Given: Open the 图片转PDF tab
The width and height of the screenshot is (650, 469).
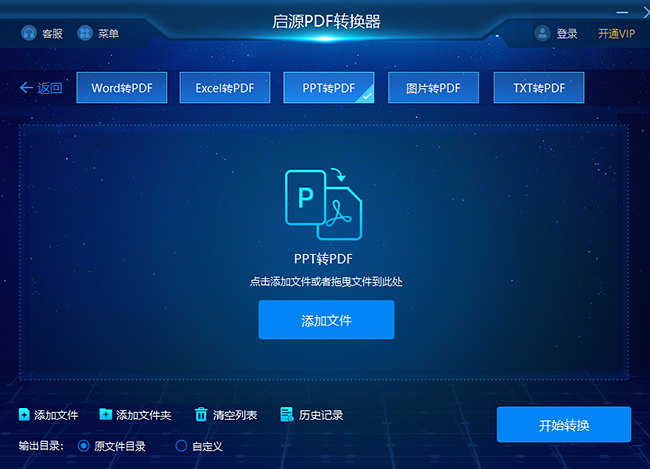Looking at the screenshot, I should pyautogui.click(x=433, y=87).
